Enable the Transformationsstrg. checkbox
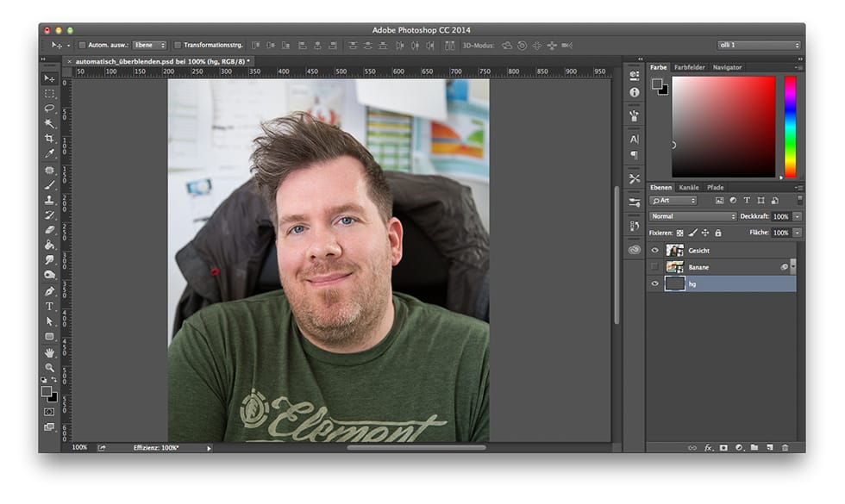 [178, 45]
